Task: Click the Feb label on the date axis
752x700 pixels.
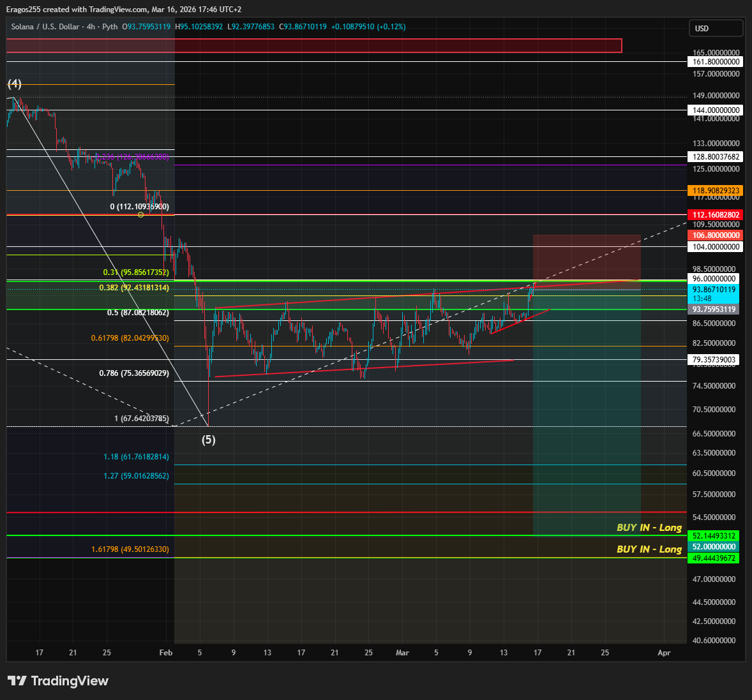Action: [166, 653]
